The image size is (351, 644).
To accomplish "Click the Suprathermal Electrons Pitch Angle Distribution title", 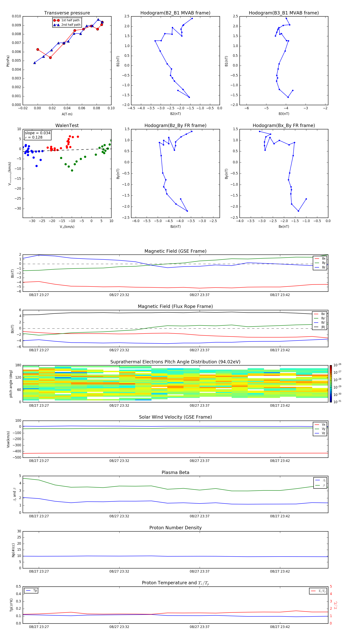I will (175, 362).
